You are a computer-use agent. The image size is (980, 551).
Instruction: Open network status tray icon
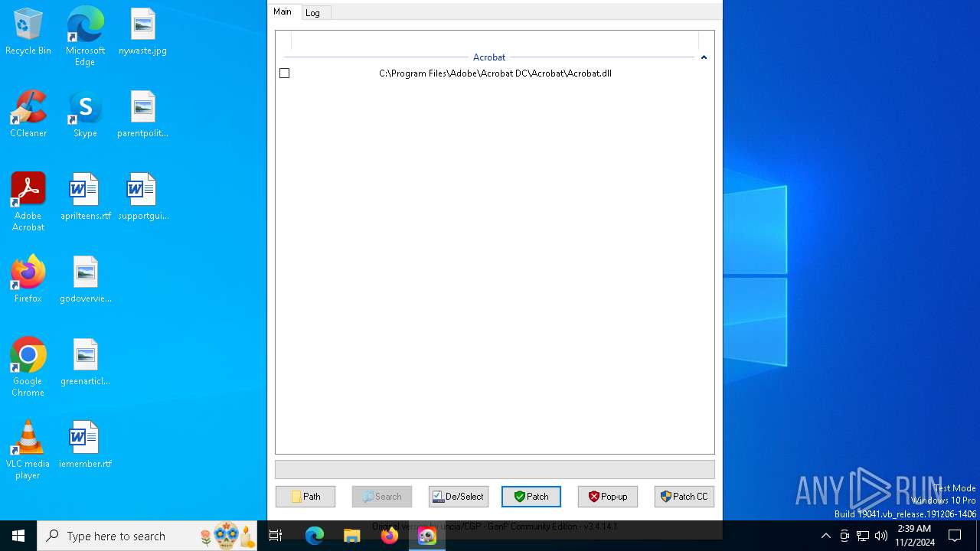click(863, 536)
